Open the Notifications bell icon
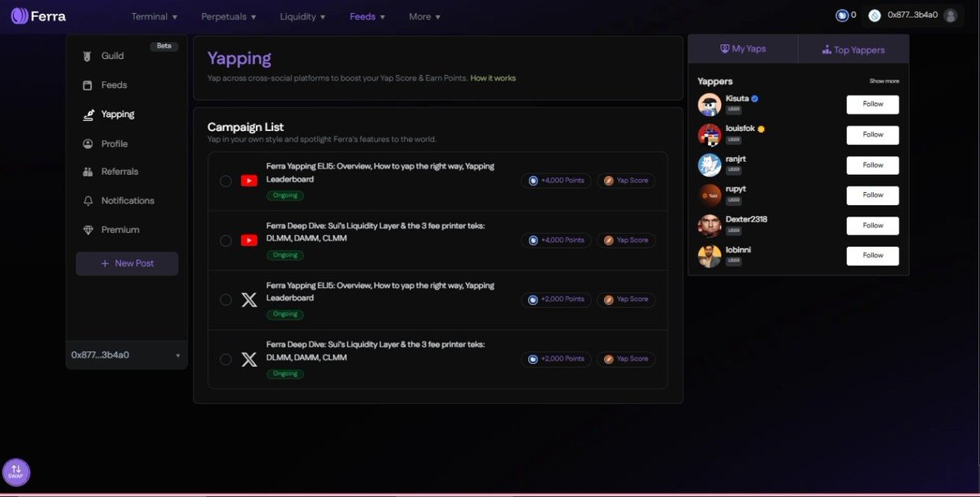The height and width of the screenshot is (497, 980). (x=87, y=200)
